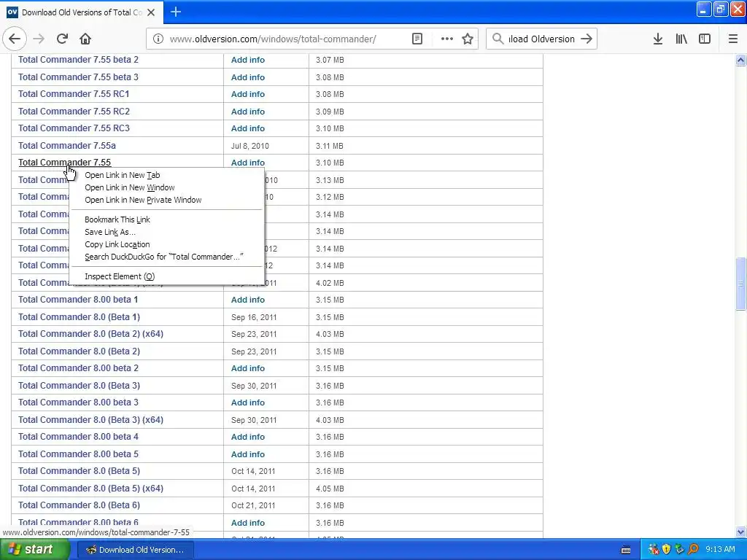The height and width of the screenshot is (560, 747).
Task: Click Add info for 7.55 RC2
Action: 248,112
